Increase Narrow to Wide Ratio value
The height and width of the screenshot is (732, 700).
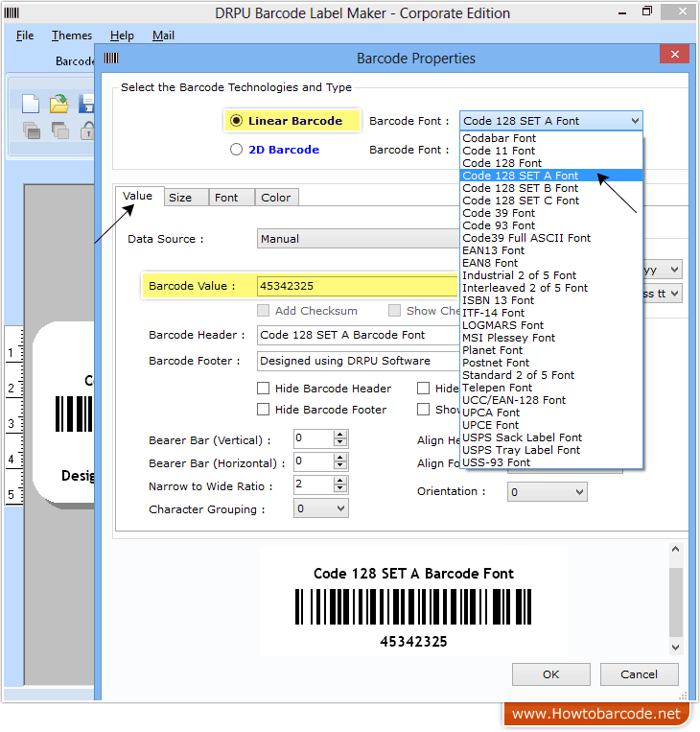(340, 481)
